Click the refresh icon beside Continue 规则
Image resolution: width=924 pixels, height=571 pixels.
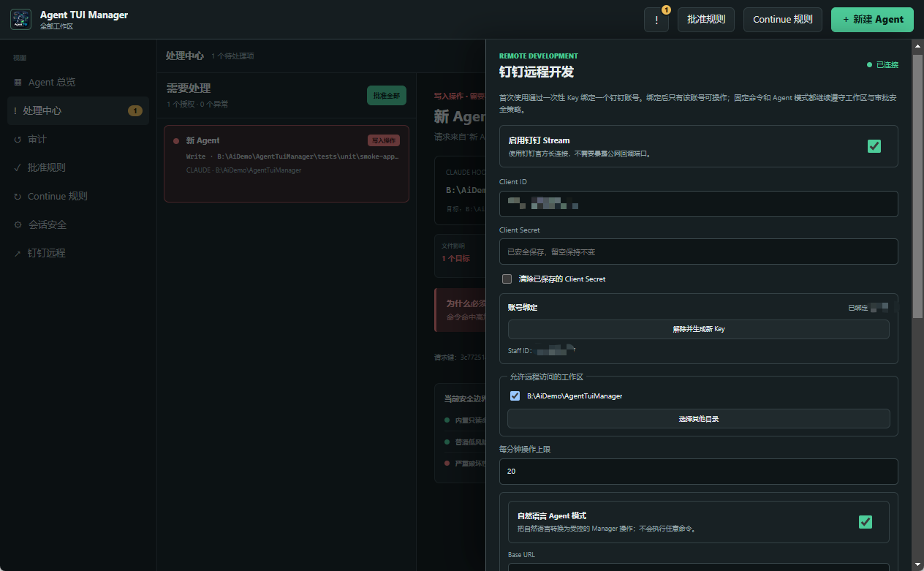coord(18,196)
